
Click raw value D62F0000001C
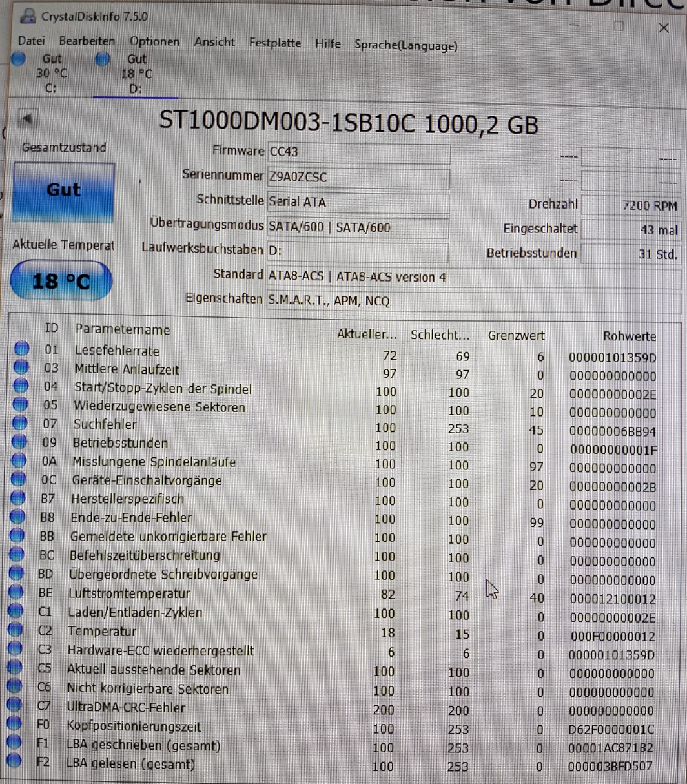click(611, 730)
